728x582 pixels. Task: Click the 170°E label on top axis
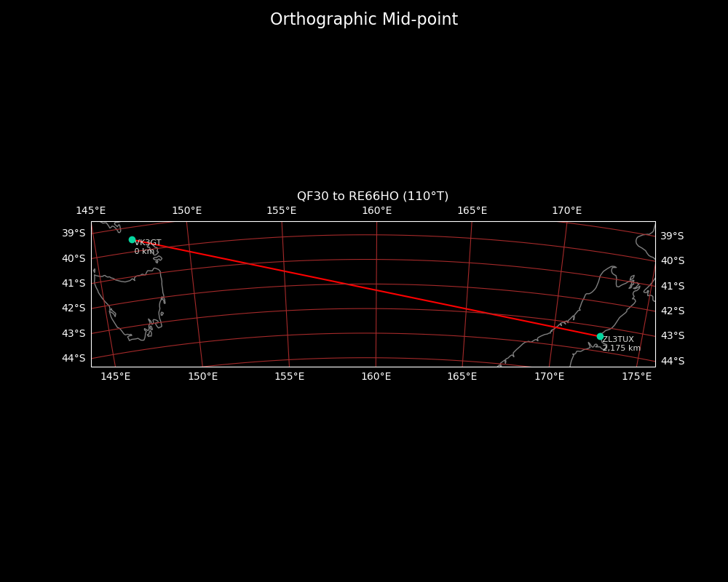pyautogui.click(x=566, y=211)
